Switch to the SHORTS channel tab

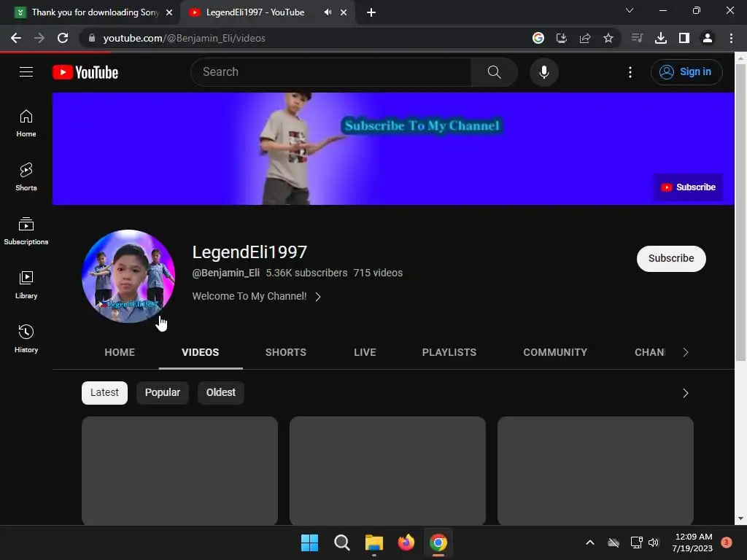click(286, 352)
